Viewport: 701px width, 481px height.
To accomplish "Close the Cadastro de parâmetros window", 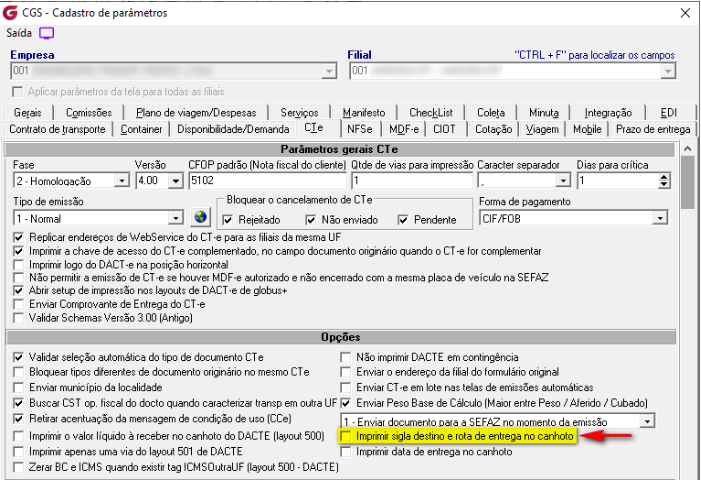I will [x=685, y=13].
